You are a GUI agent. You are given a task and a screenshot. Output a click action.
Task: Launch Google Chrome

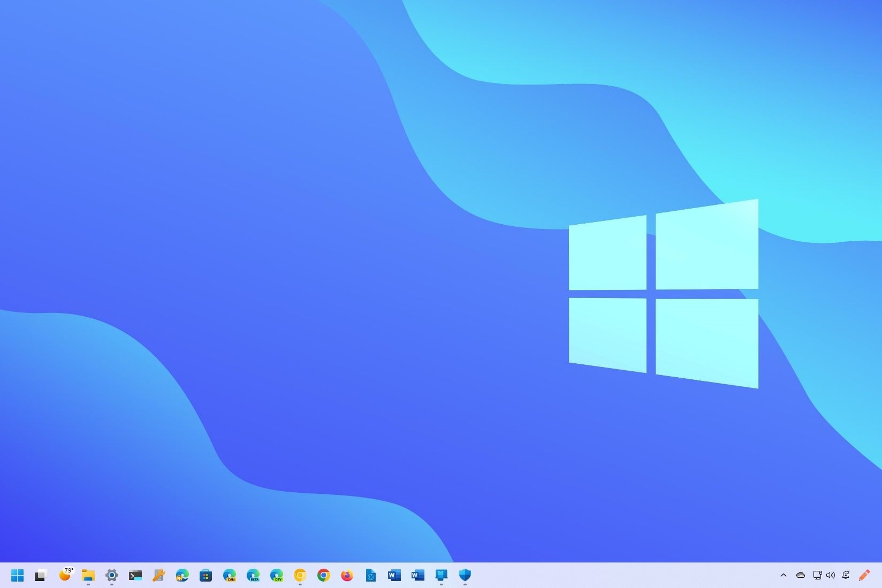point(324,575)
